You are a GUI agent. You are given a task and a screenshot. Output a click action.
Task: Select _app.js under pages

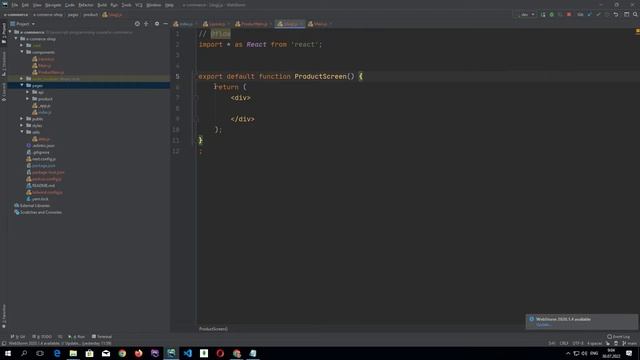click(44, 106)
